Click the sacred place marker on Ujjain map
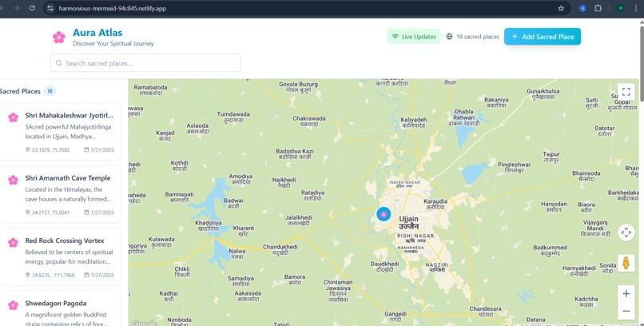Viewport: 644px width, 326px height. click(x=384, y=214)
